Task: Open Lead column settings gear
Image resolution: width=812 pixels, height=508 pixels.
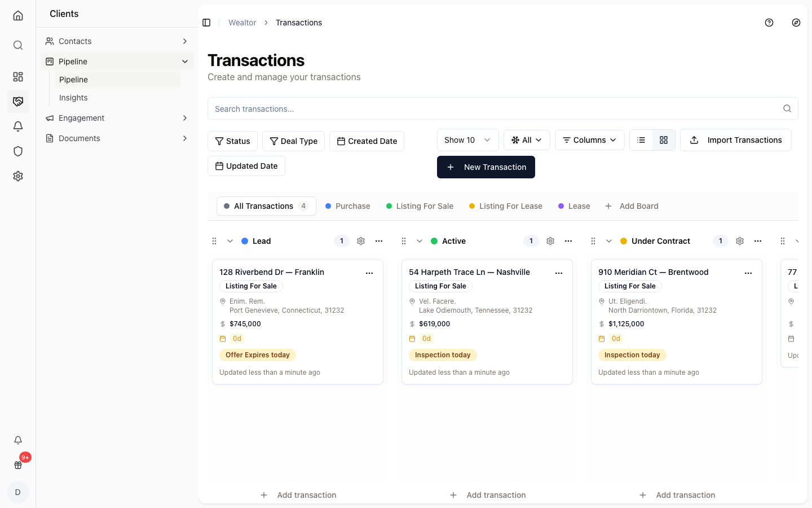Action: [x=361, y=241]
